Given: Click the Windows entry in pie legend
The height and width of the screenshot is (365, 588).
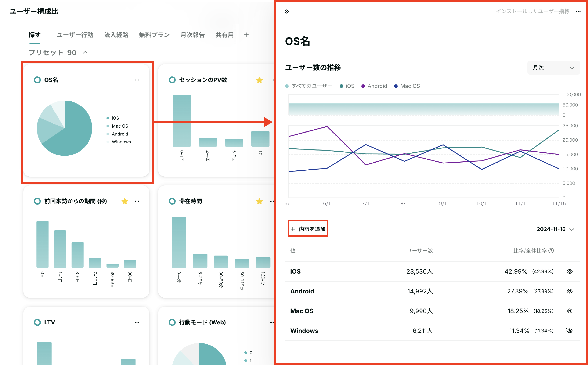Looking at the screenshot, I should (119, 142).
